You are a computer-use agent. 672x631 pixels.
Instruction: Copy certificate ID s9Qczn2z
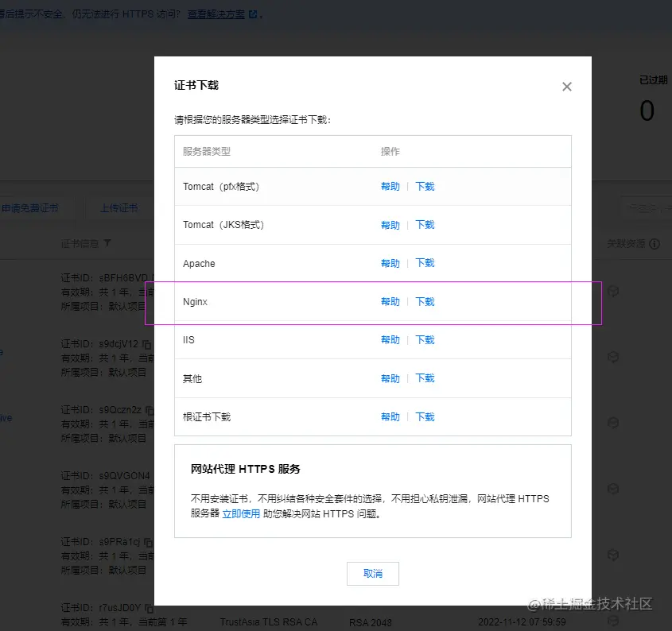(150, 410)
